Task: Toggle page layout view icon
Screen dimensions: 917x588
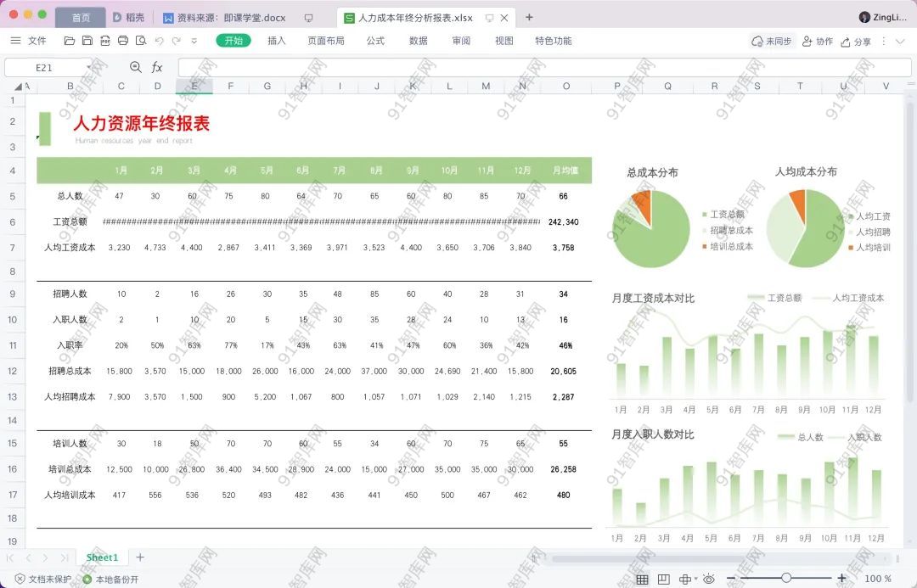Action: tap(664, 579)
